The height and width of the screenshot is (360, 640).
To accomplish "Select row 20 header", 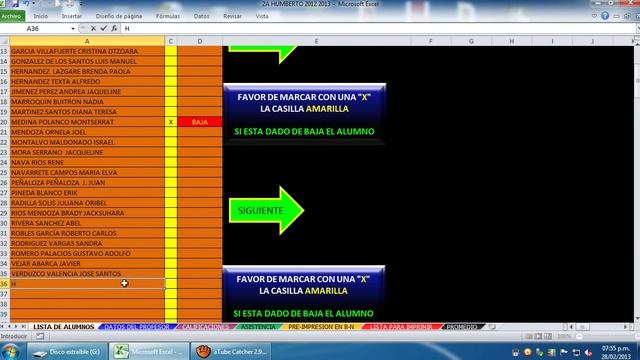I will [4, 122].
